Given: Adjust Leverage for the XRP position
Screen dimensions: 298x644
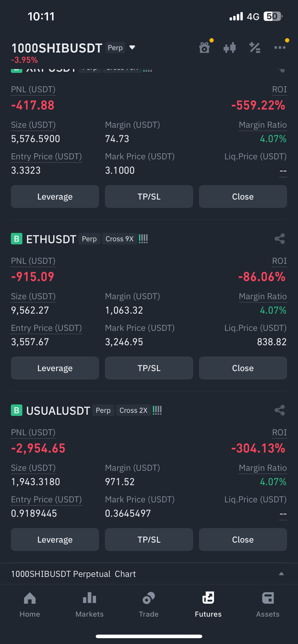Looking at the screenshot, I should [55, 197].
